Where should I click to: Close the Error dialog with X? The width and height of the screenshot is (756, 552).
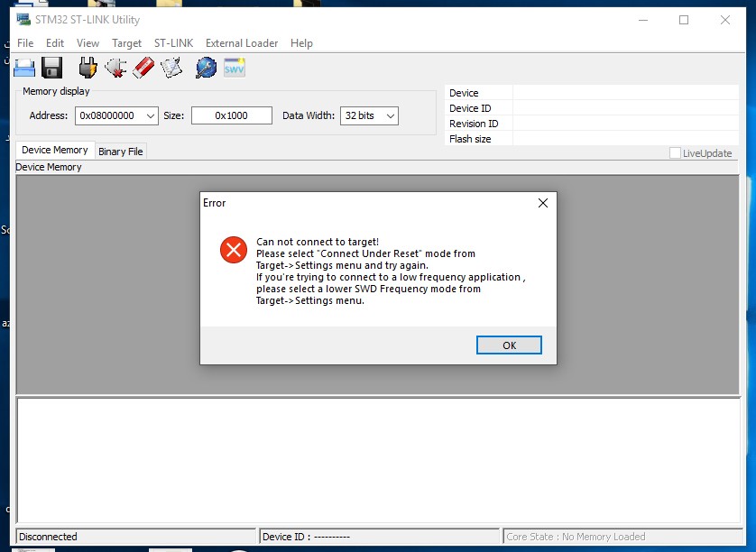(543, 203)
